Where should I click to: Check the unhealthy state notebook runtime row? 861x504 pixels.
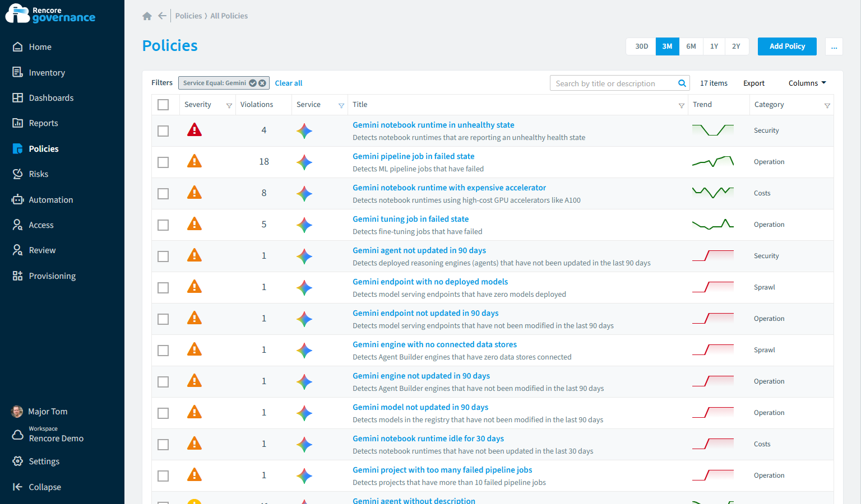[x=163, y=131]
